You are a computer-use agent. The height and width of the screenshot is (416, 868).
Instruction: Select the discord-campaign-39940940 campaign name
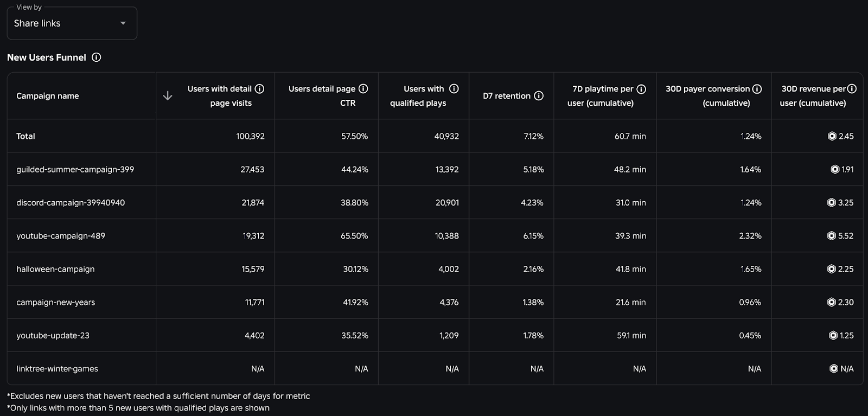(x=71, y=203)
